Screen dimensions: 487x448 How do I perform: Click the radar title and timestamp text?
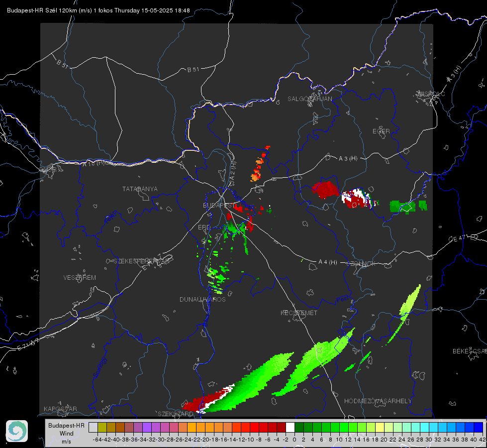(98, 10)
